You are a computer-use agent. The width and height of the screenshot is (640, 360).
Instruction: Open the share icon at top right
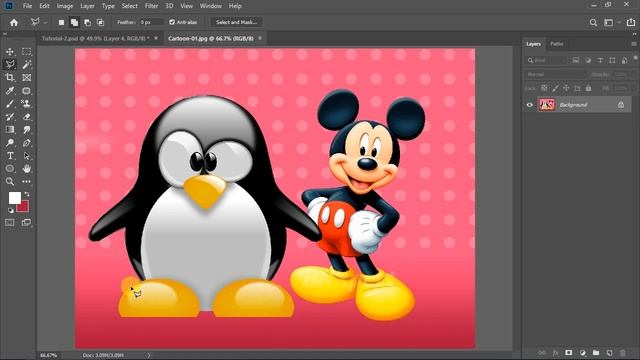tap(631, 22)
